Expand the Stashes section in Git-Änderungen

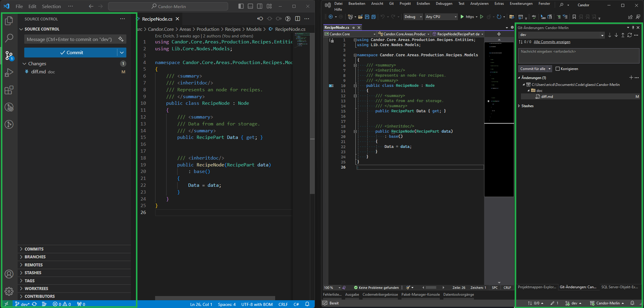519,106
